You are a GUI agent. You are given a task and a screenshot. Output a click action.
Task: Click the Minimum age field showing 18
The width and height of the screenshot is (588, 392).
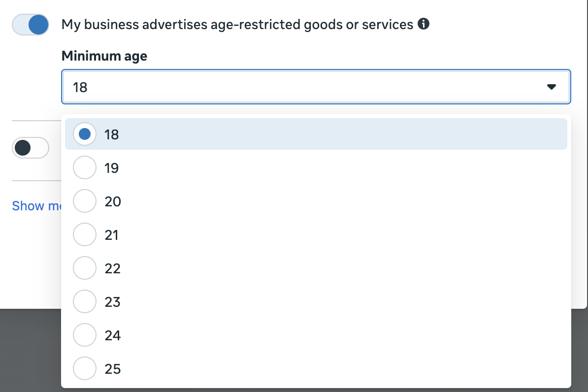tap(316, 87)
